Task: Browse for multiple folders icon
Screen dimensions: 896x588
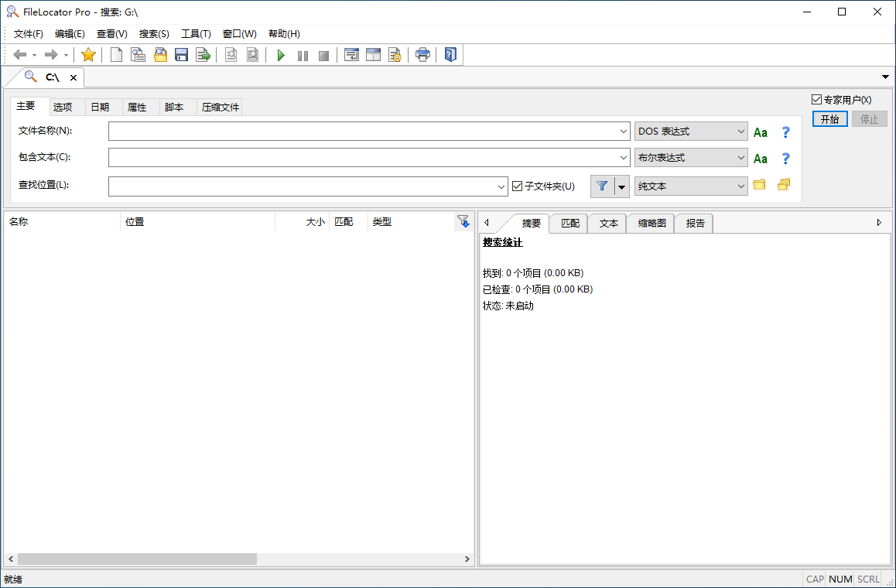Action: pos(784,185)
